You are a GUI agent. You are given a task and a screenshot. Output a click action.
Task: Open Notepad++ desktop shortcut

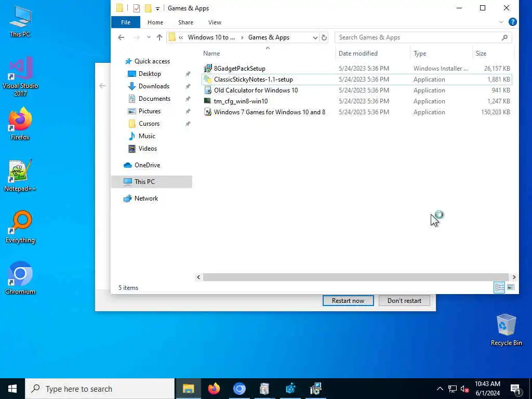point(20,176)
